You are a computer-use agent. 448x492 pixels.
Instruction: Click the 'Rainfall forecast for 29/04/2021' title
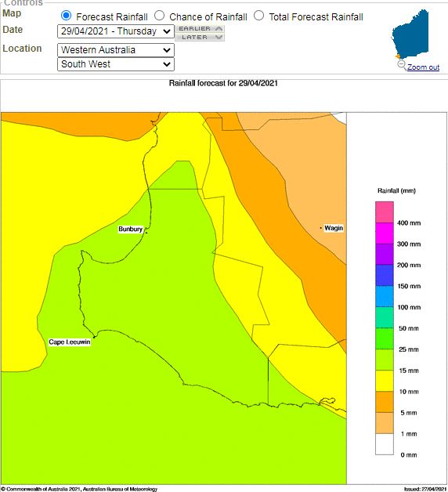223,83
